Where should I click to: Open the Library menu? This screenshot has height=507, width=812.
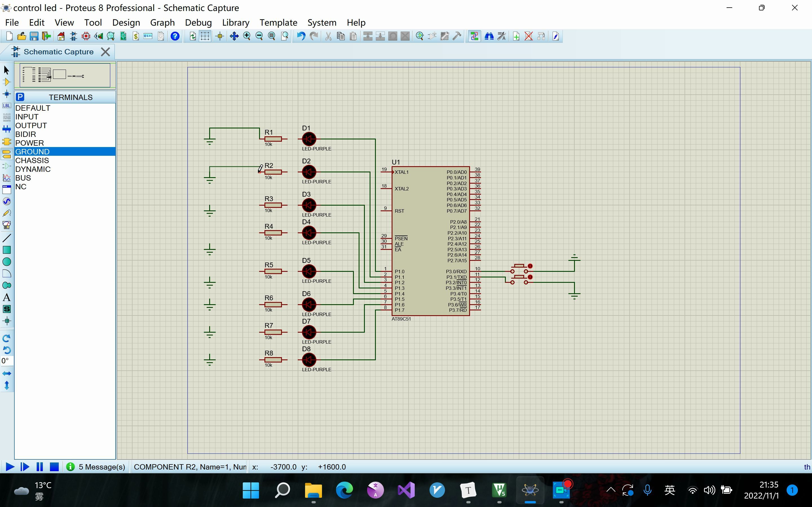click(x=235, y=23)
